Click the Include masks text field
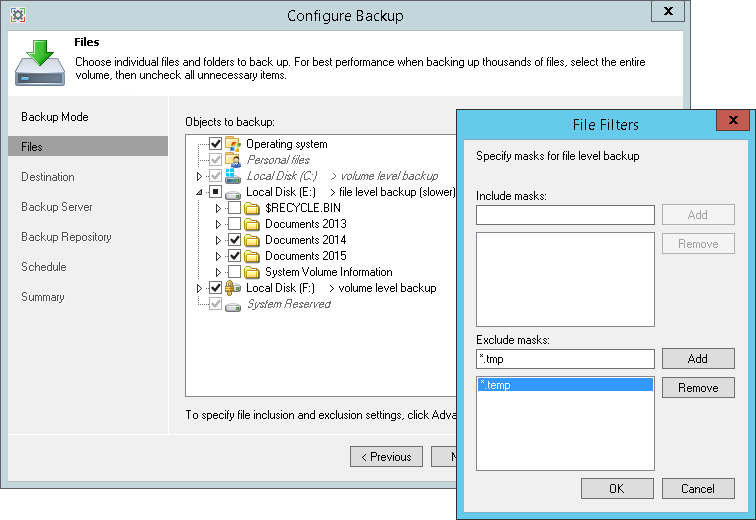This screenshot has height=520, width=756. (565, 215)
